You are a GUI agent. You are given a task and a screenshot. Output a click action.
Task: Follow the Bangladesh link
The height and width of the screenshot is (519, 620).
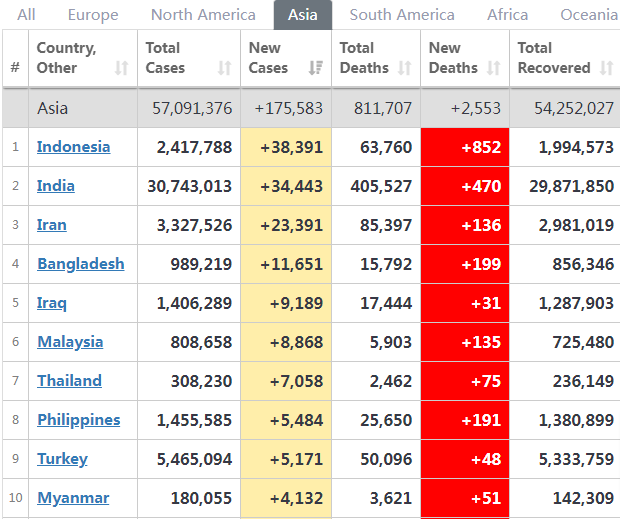(x=81, y=264)
